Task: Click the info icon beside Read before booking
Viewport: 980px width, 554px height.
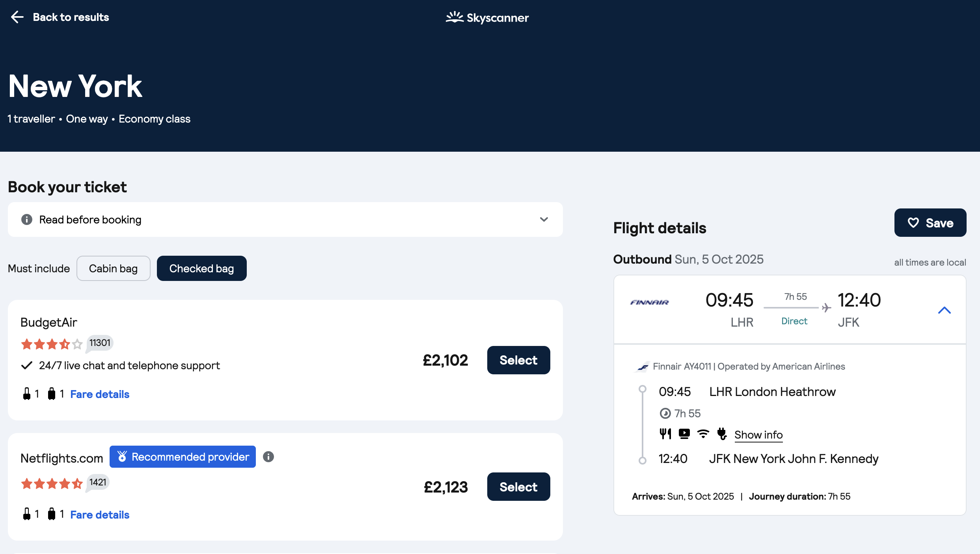Action: pyautogui.click(x=27, y=219)
